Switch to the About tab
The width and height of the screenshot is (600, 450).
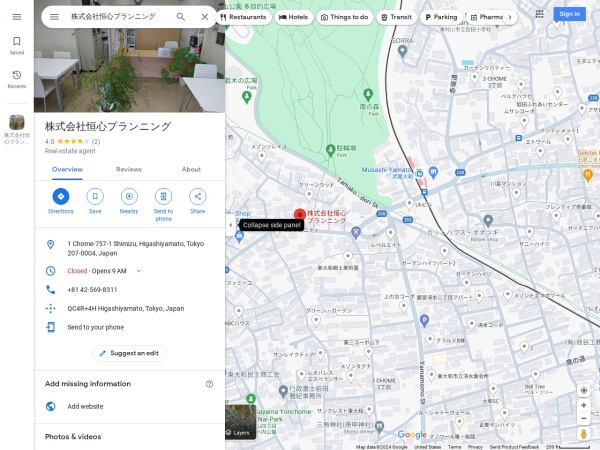[191, 170]
